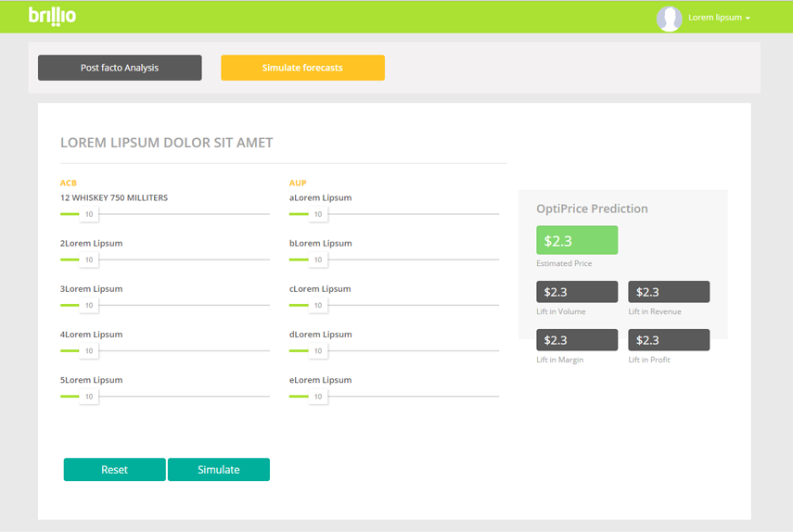Click the bLorem Lipsum slider handle
The width and height of the screenshot is (793, 532).
point(318,260)
